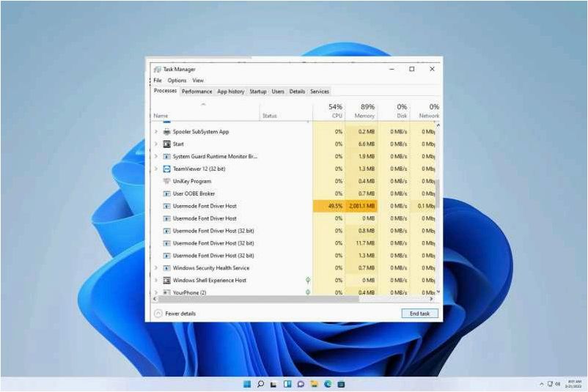Expand the YourPhone (2) process
The image size is (588, 392).
click(156, 292)
